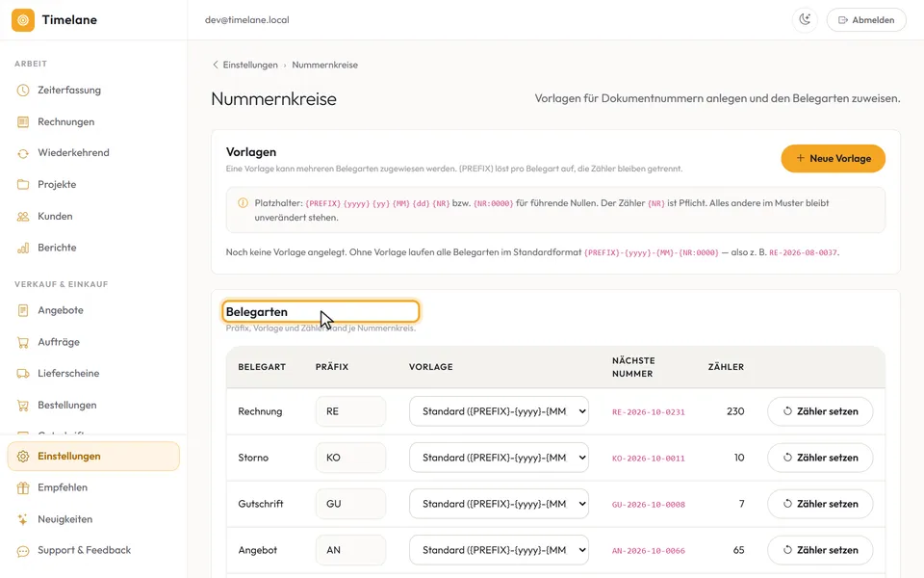Click the Berichte chart icon
Screen dimensions: 924x578
(x=23, y=248)
